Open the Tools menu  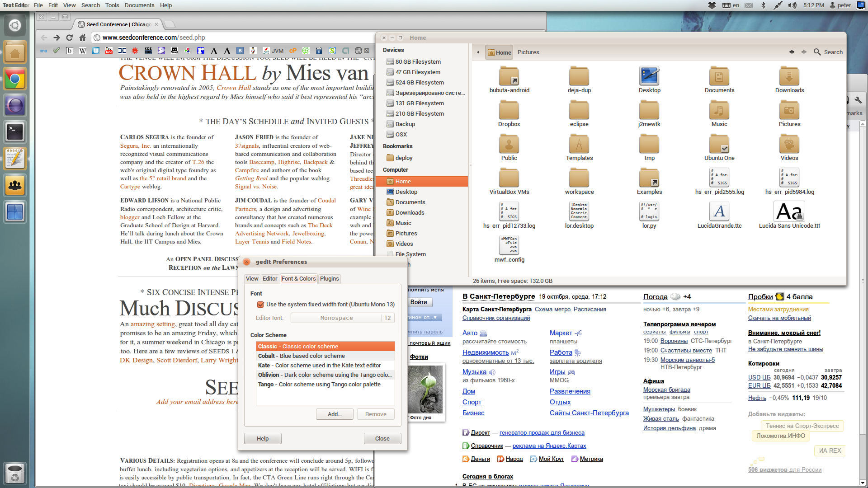[x=112, y=5]
